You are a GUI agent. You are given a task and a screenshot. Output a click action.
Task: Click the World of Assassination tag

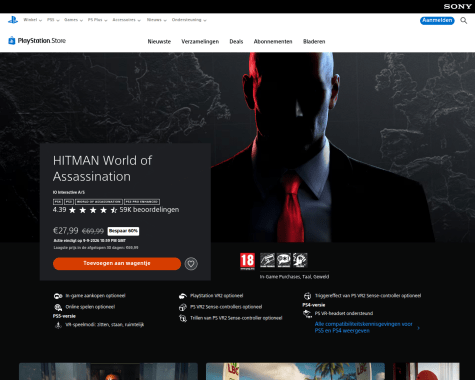click(99, 202)
